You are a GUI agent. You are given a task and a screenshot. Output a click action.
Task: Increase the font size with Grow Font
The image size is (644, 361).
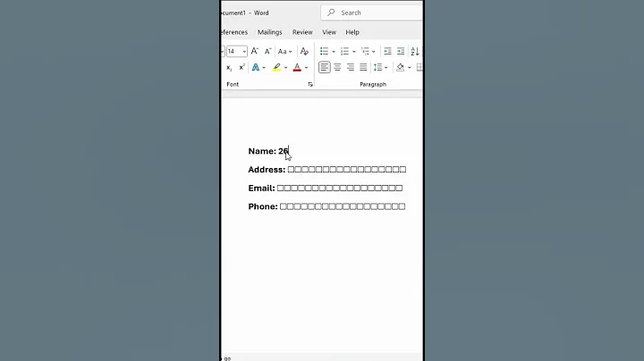tap(255, 51)
